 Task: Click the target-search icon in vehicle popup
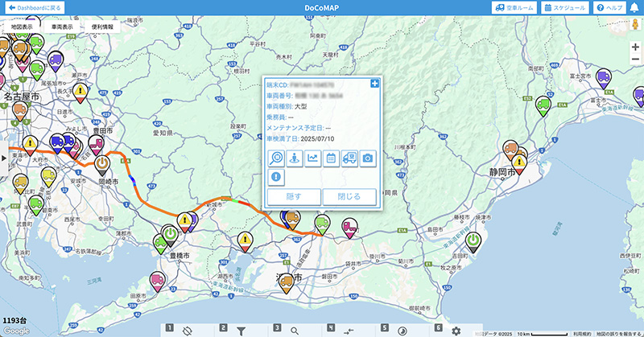tap(276, 158)
